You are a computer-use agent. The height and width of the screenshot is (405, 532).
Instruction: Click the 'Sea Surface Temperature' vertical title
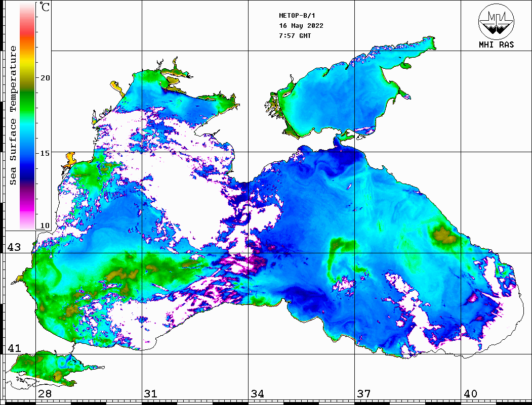point(13,115)
